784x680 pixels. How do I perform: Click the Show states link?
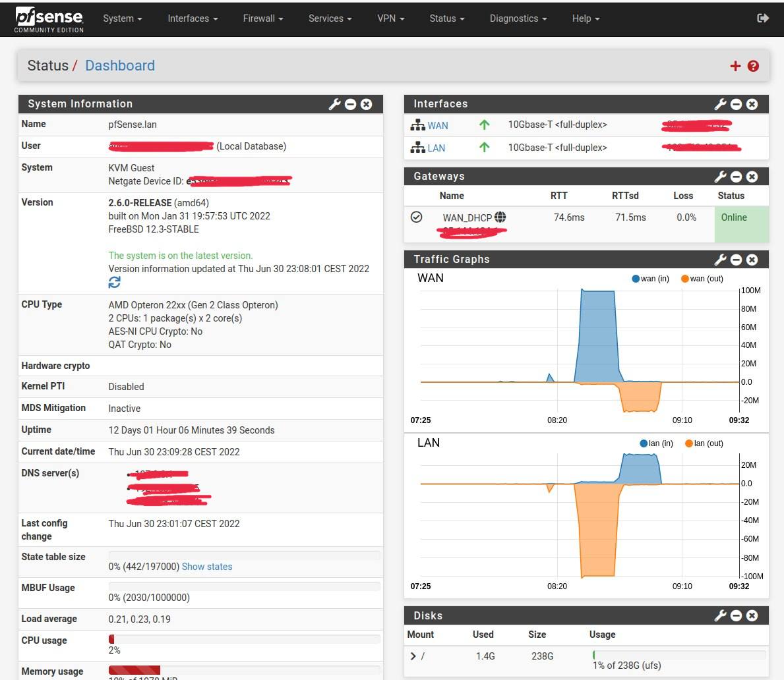(x=207, y=567)
